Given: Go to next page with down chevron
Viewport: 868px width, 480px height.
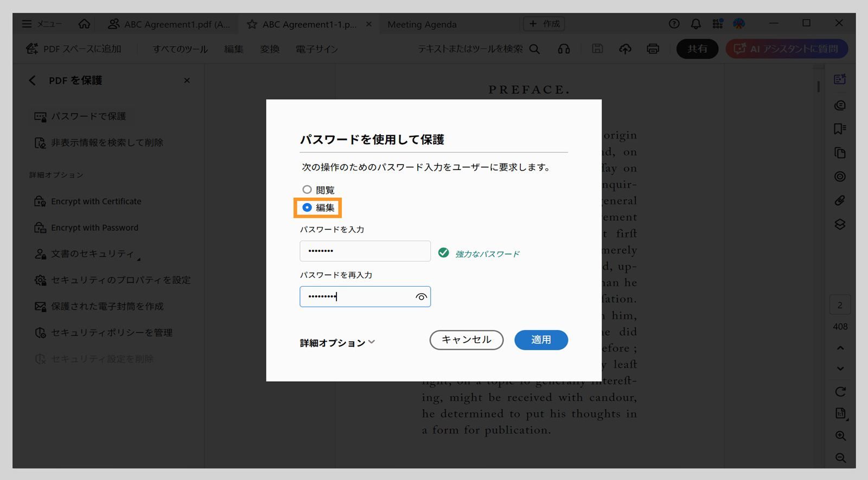Looking at the screenshot, I should 840,369.
